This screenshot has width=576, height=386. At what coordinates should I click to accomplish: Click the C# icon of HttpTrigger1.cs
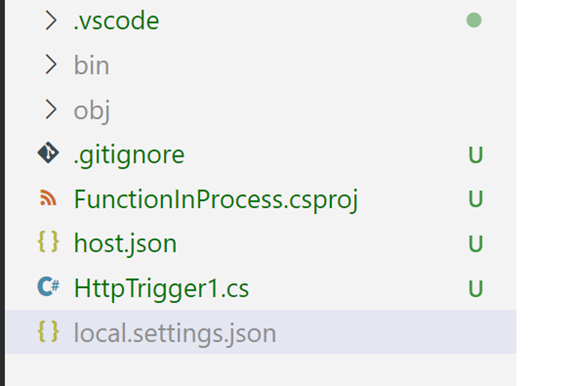pyautogui.click(x=48, y=286)
